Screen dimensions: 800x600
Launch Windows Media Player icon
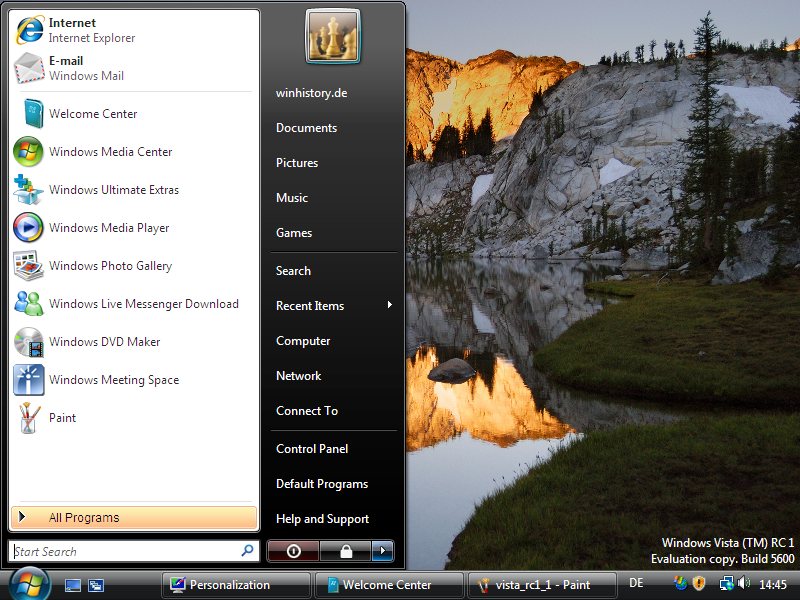coord(28,228)
